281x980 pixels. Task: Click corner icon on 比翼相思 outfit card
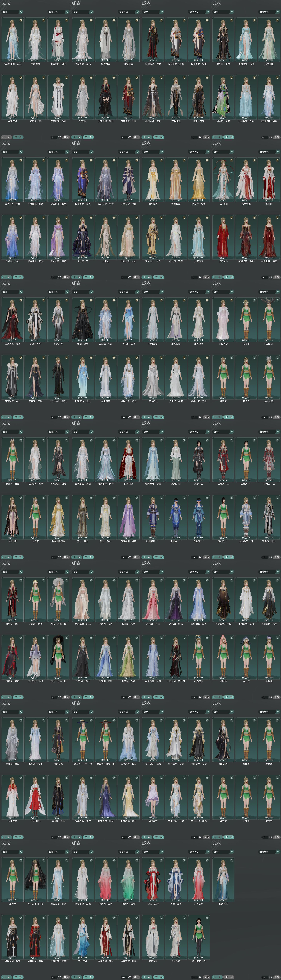pyautogui.click(x=137, y=440)
